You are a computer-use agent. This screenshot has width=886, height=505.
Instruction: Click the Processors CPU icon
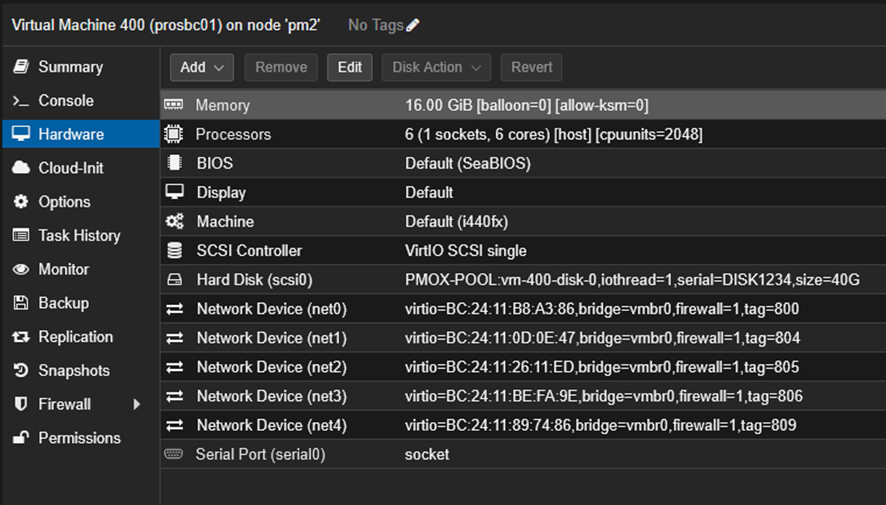pyautogui.click(x=174, y=134)
